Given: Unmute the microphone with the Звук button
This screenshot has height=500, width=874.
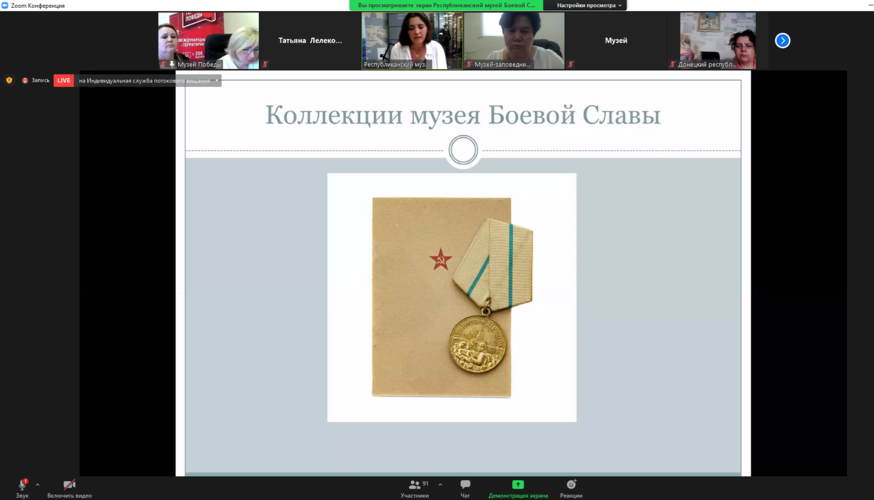Looking at the screenshot, I should point(22,486).
